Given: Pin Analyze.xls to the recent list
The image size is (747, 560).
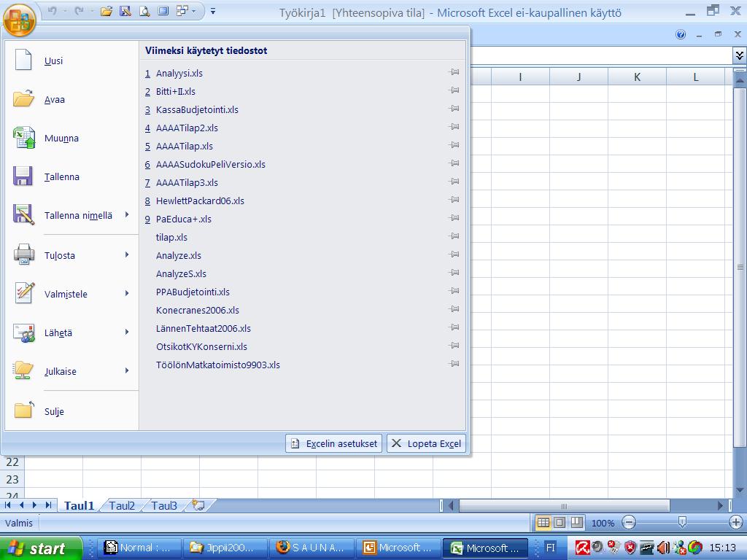Looking at the screenshot, I should [x=454, y=254].
